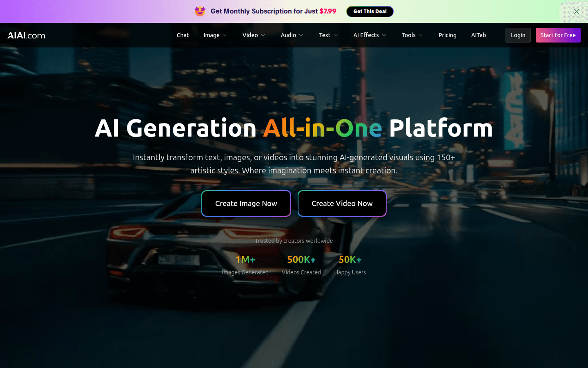Open the AITab nav link

pos(479,35)
